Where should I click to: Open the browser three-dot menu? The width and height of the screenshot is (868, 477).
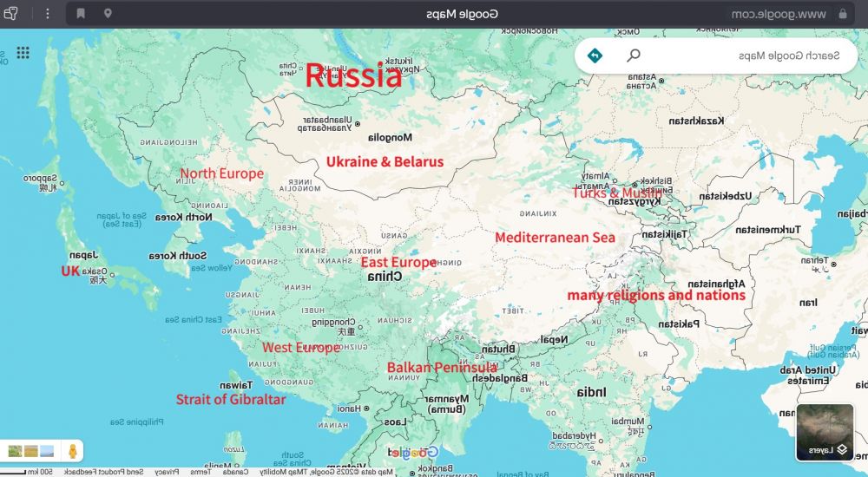[x=48, y=13]
